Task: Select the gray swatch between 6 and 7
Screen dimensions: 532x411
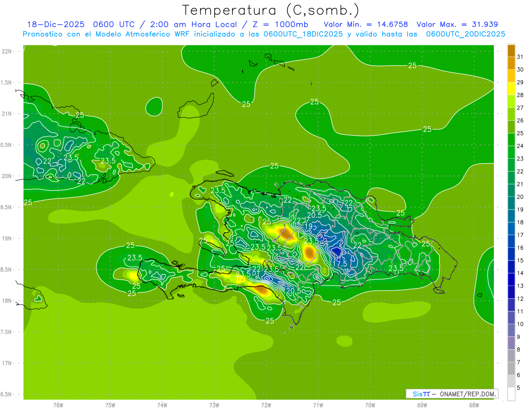Action: coord(511,369)
